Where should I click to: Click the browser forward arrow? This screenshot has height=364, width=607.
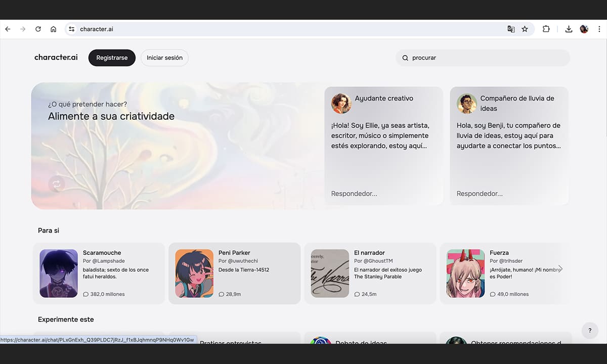(23, 29)
